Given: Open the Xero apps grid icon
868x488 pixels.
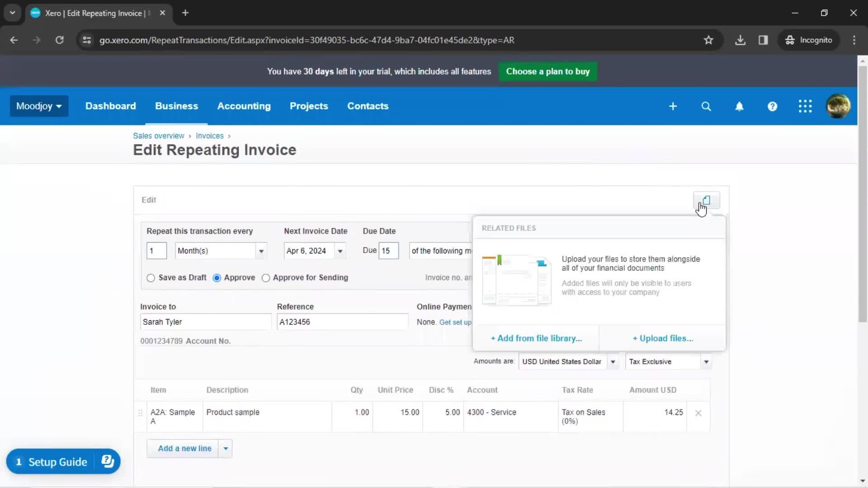Looking at the screenshot, I should tap(805, 106).
